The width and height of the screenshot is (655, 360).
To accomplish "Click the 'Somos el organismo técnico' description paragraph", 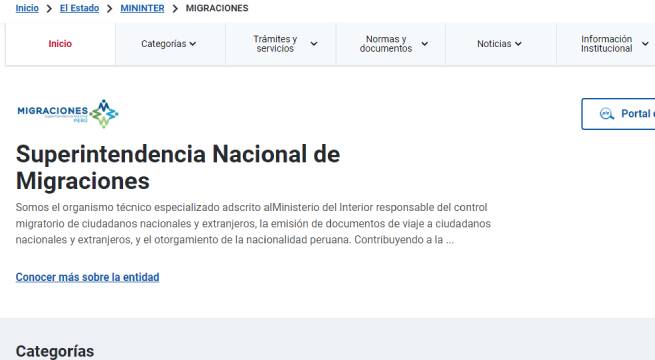I will click(253, 223).
